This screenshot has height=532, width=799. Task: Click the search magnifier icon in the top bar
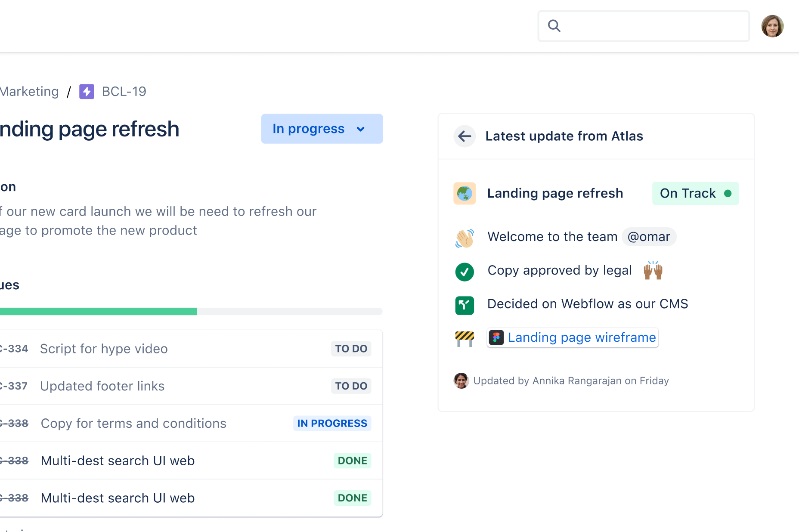click(554, 26)
